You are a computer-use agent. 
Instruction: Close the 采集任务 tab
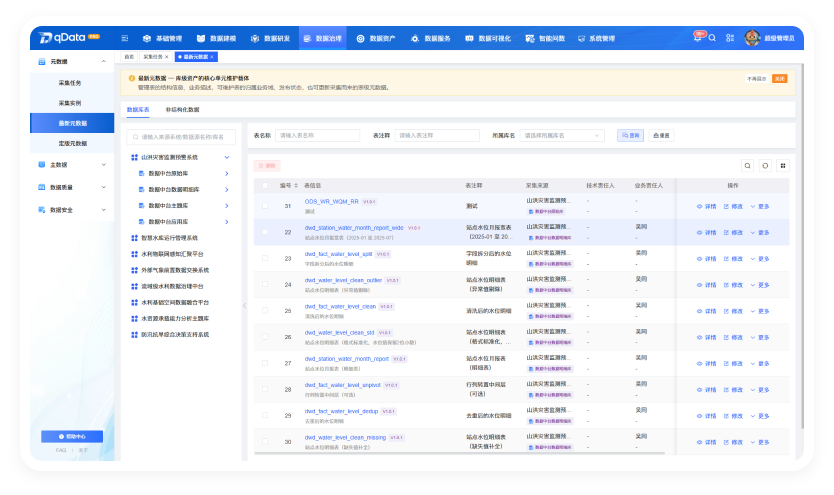[166, 57]
